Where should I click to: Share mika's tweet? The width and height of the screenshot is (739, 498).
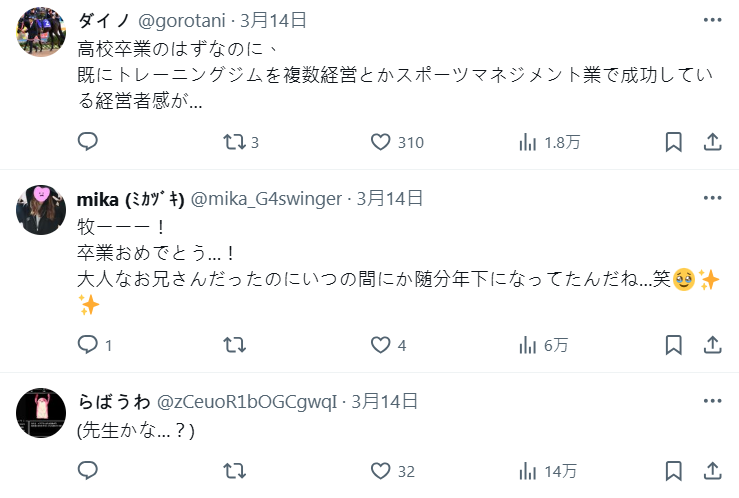(713, 345)
